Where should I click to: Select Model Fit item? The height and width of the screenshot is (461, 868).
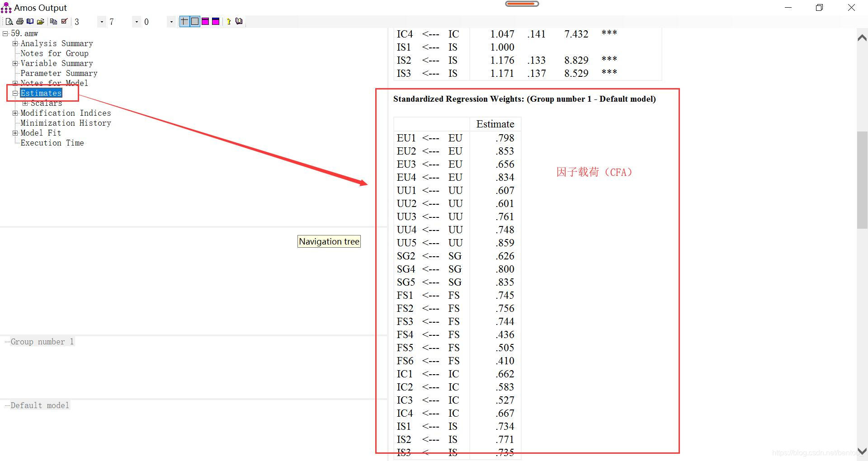[41, 133]
